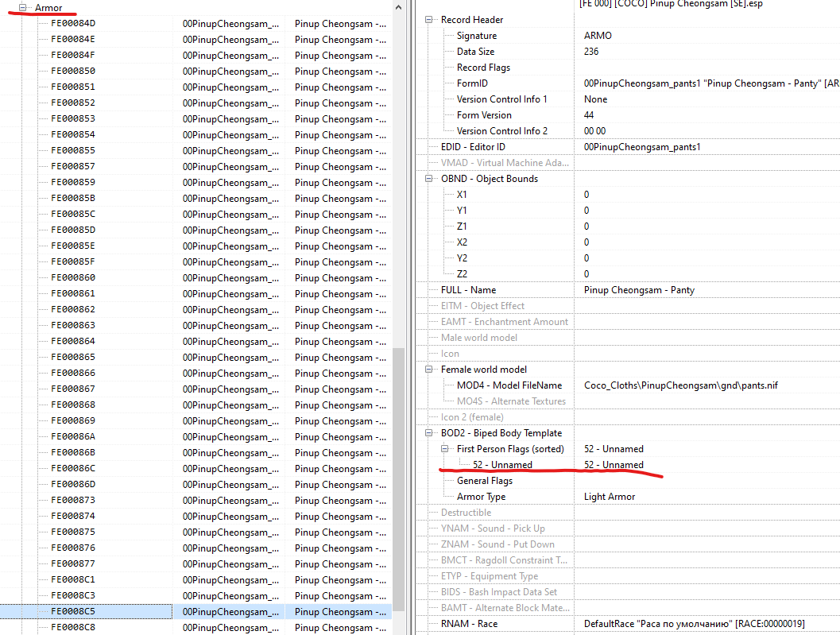Click the RNAM - Race value DefaultRace
The height and width of the screenshot is (635, 840).
click(695, 624)
